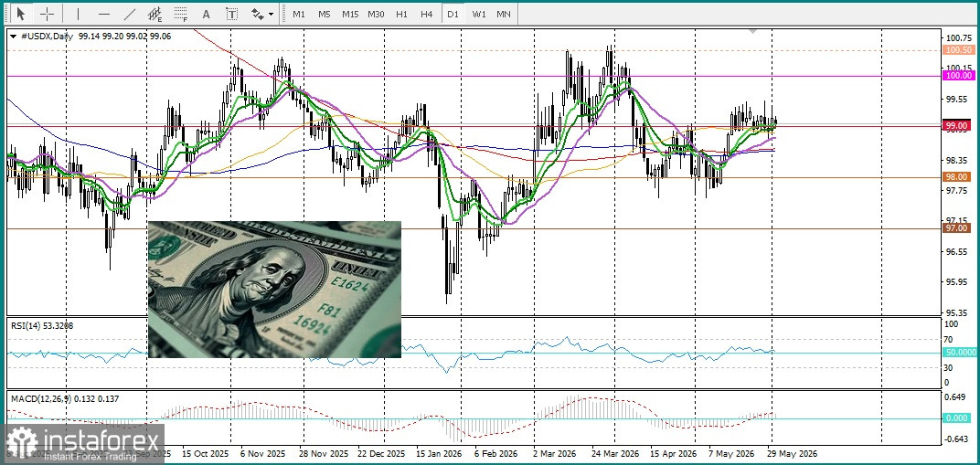
Task: Switch chart to W1 weekly timeframe
Action: 478,13
